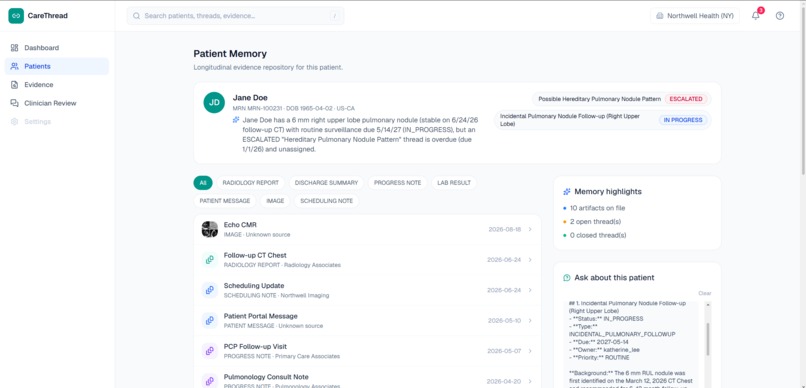
Task: Click the JD patient avatar
Action: pos(214,102)
